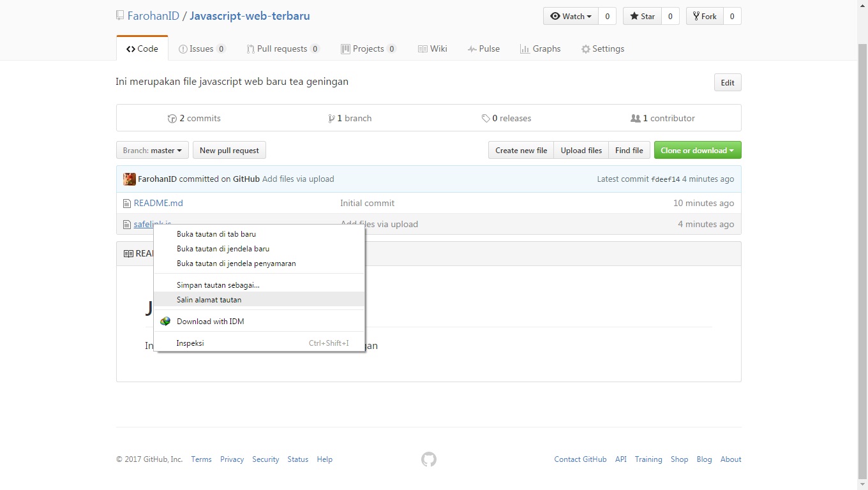The image size is (868, 490).
Task: Click the GitHub Octocat logo in footer
Action: (x=428, y=459)
